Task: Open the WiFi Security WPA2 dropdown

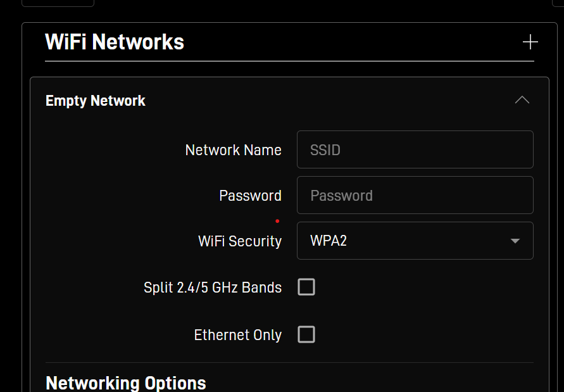Action: [415, 241]
